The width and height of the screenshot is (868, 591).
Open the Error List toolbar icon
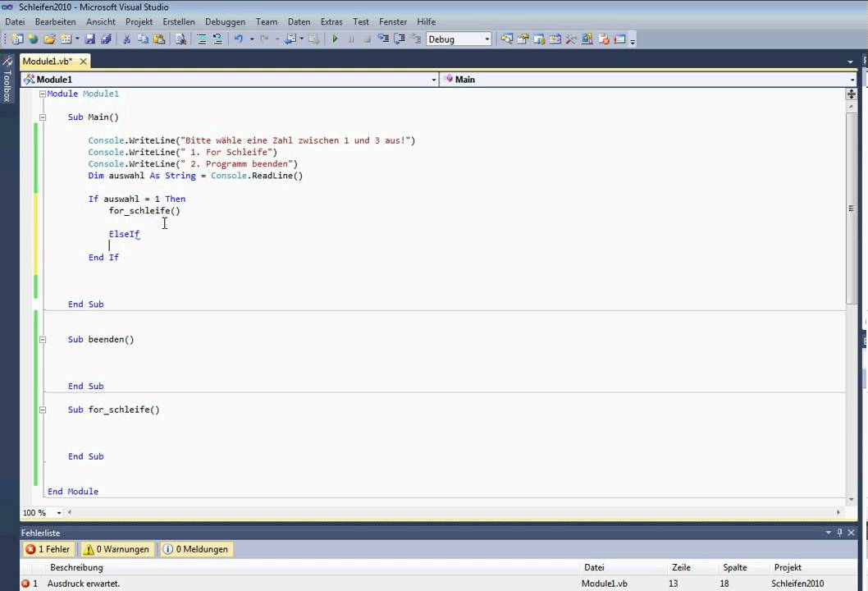(x=603, y=39)
